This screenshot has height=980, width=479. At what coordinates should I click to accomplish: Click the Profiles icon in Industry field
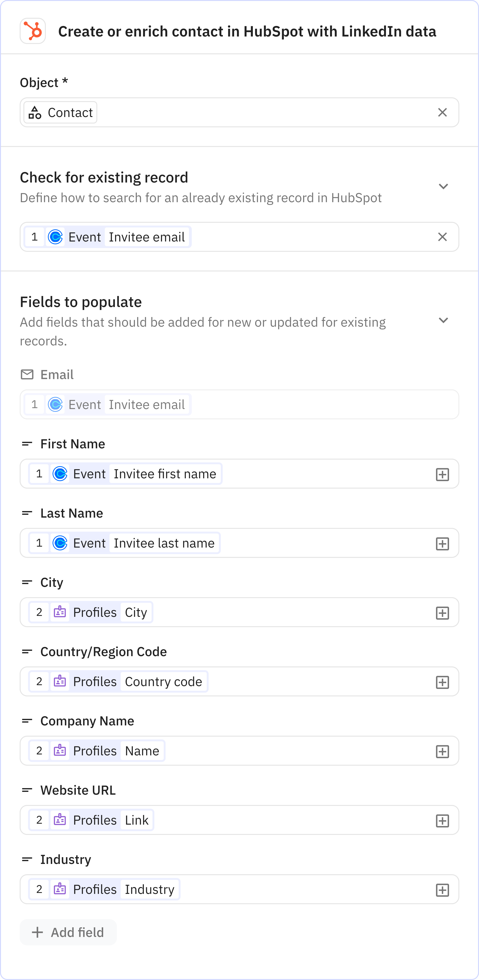click(x=60, y=889)
